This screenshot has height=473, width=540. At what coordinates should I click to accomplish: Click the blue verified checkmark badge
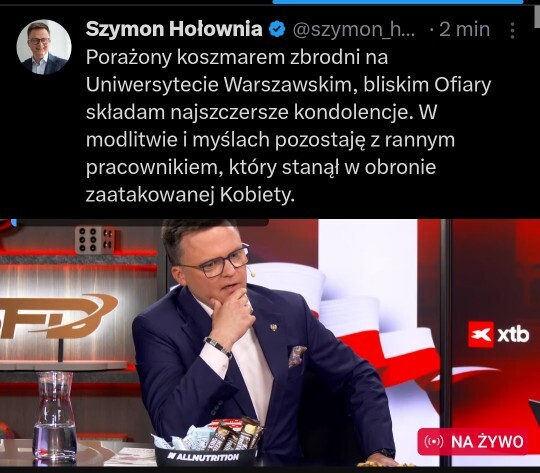pyautogui.click(x=277, y=29)
